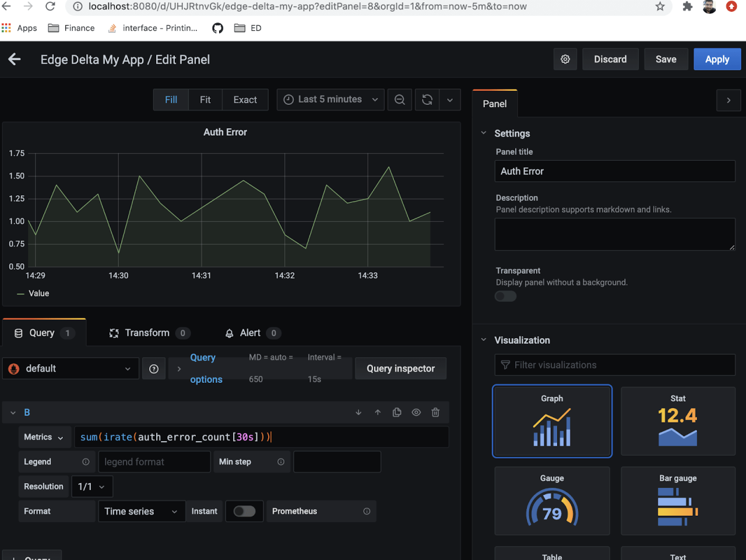
Task: Turn on the Instant query toggle
Action: tap(244, 511)
